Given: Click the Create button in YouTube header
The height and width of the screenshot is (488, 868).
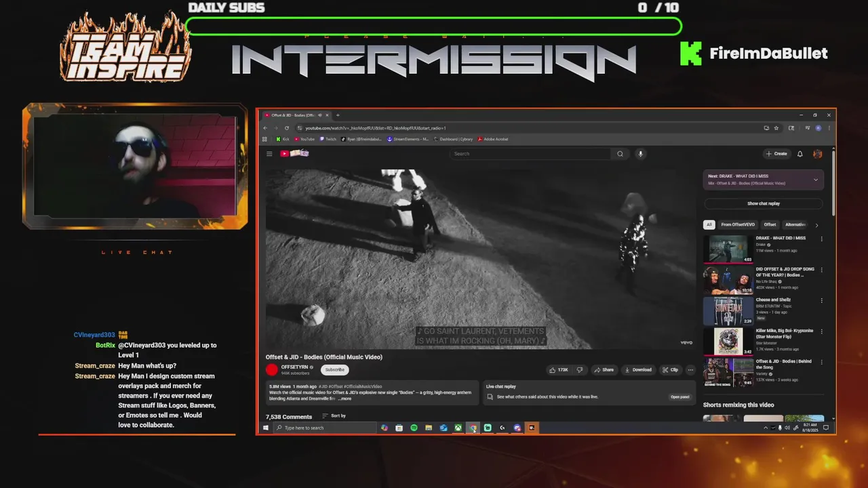Looking at the screenshot, I should coord(776,154).
